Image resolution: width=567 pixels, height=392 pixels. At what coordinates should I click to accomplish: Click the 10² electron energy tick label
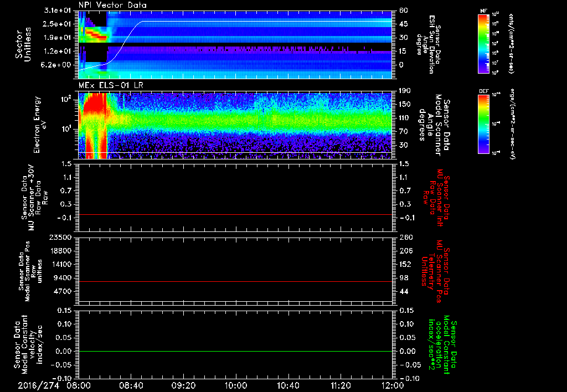click(67, 99)
